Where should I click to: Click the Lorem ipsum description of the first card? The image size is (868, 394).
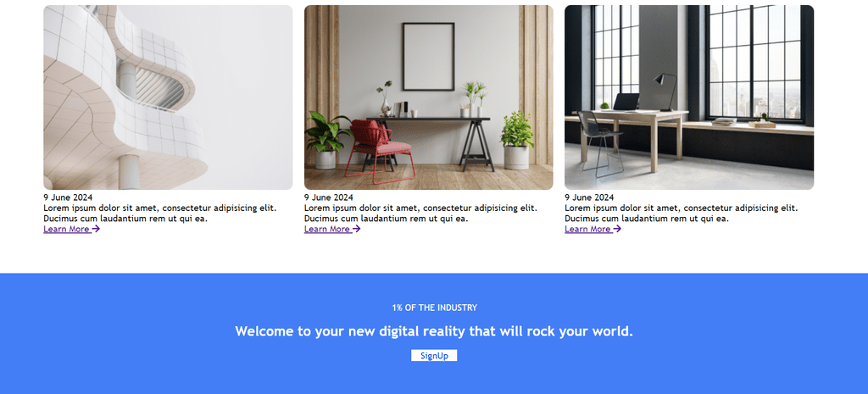tap(160, 213)
